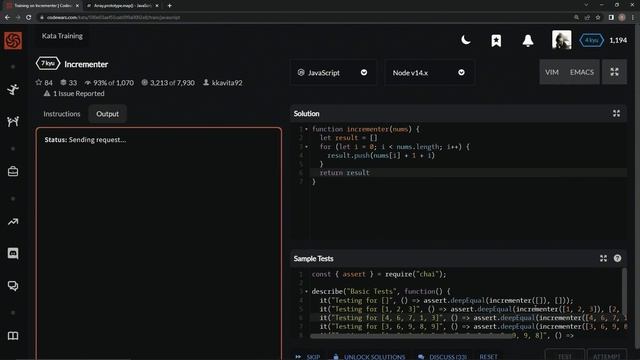
Task: Click the 1,194 honor score
Action: [x=618, y=40]
